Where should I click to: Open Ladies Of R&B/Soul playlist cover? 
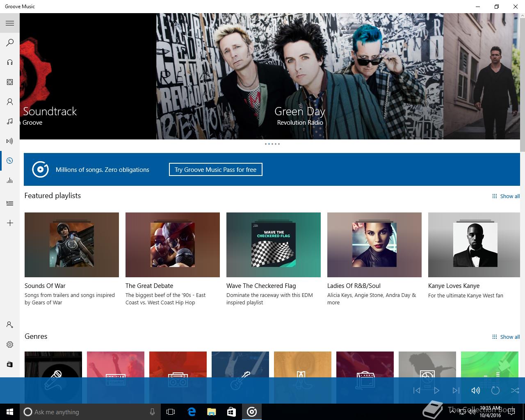tap(374, 245)
